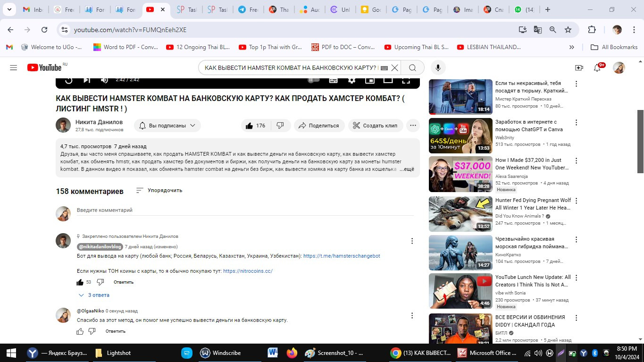
Task: Open Никита Данилов channel avatar
Action: [63, 125]
